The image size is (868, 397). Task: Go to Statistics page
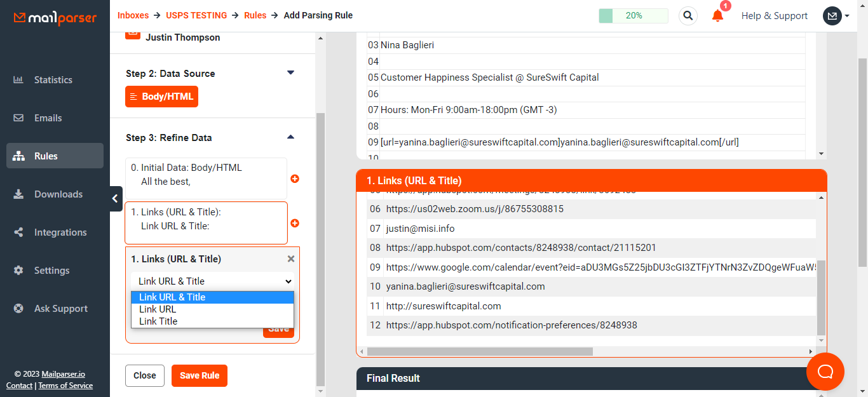pos(55,80)
